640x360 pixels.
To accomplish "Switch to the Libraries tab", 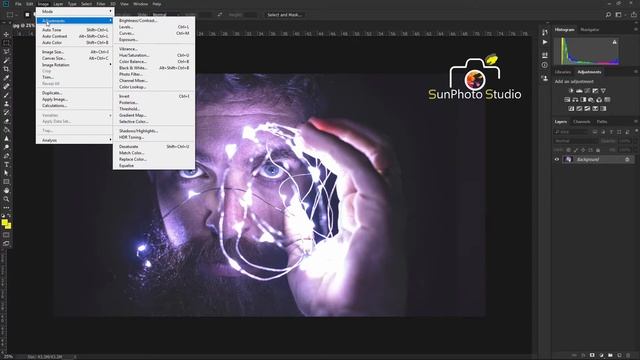I will (563, 72).
